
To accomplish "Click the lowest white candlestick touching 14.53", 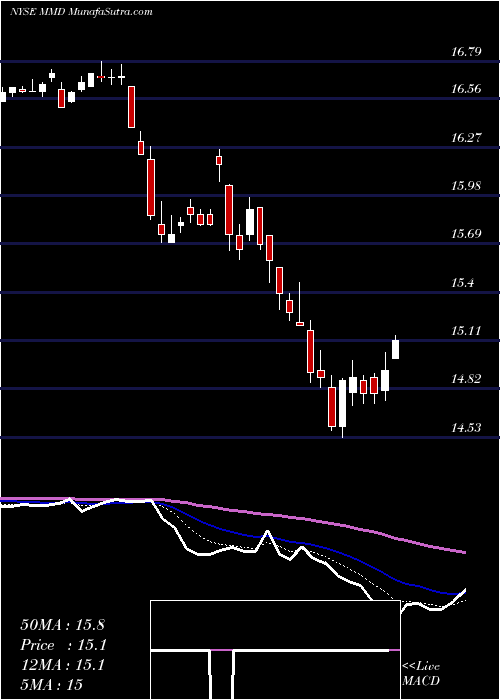I will tap(342, 403).
